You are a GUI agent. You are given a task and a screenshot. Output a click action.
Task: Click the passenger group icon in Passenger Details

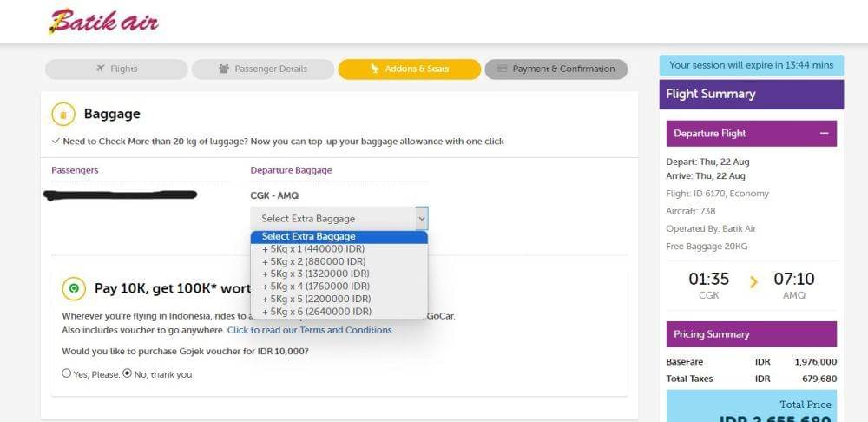pyautogui.click(x=224, y=69)
